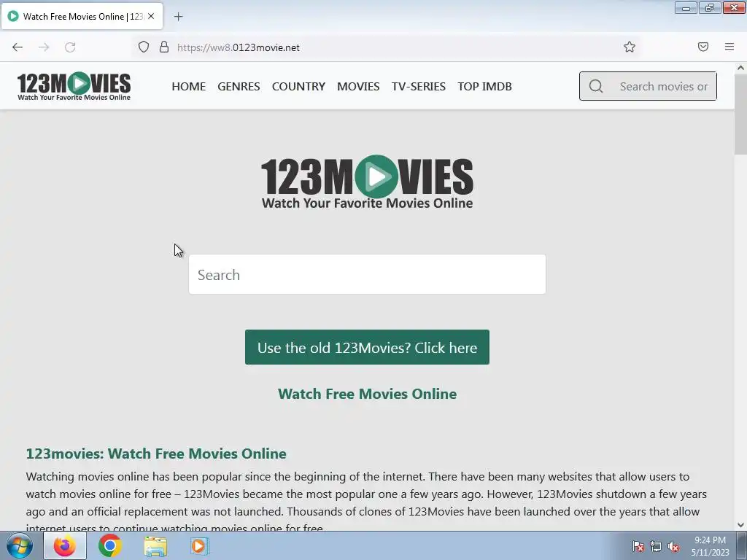Open the Firefox hamburger menu
The width and height of the screenshot is (747, 560).
tap(729, 47)
